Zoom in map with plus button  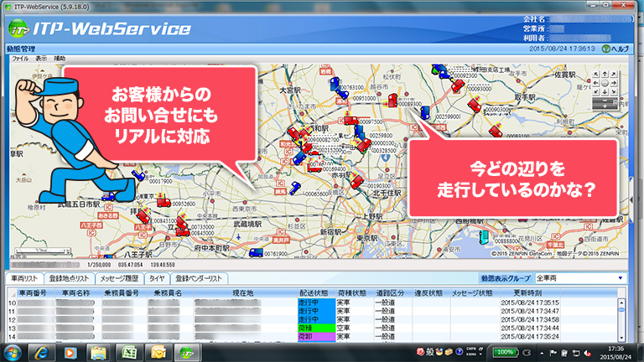click(x=605, y=106)
